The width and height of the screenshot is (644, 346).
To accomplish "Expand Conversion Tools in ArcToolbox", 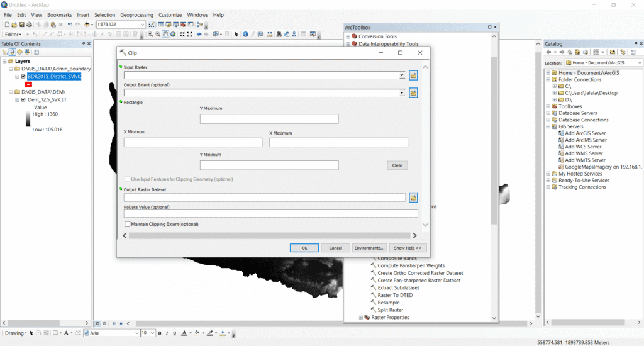I will click(348, 36).
